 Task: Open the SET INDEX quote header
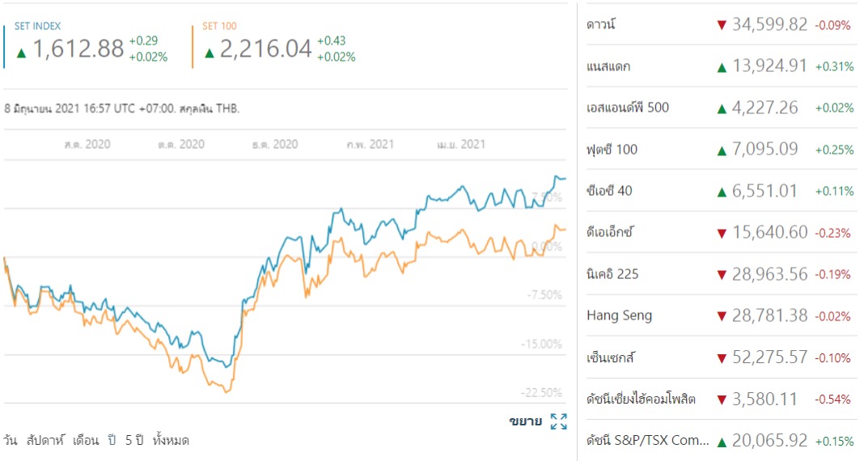37,27
